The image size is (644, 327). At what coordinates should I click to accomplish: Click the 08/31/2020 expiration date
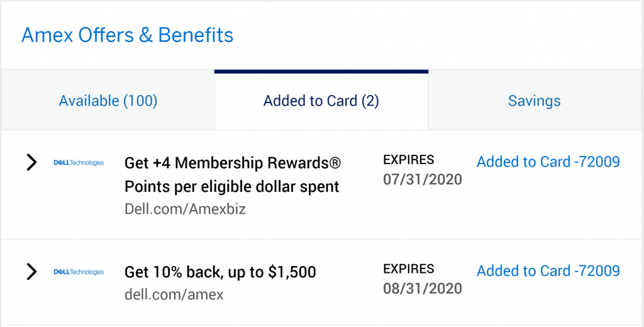pos(423,289)
